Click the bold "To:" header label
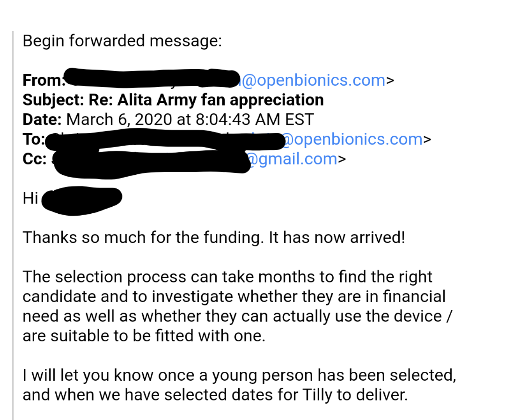The width and height of the screenshot is (505, 420). click(x=33, y=139)
